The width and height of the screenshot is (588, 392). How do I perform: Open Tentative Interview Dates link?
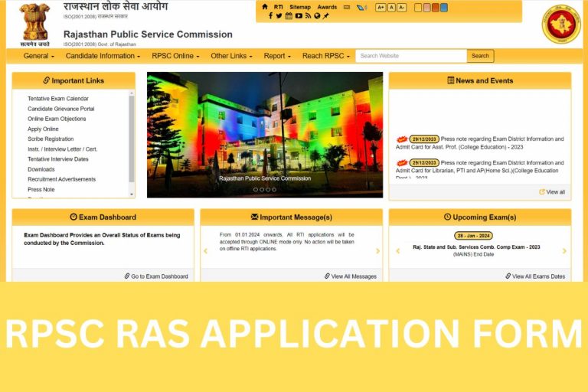58,159
